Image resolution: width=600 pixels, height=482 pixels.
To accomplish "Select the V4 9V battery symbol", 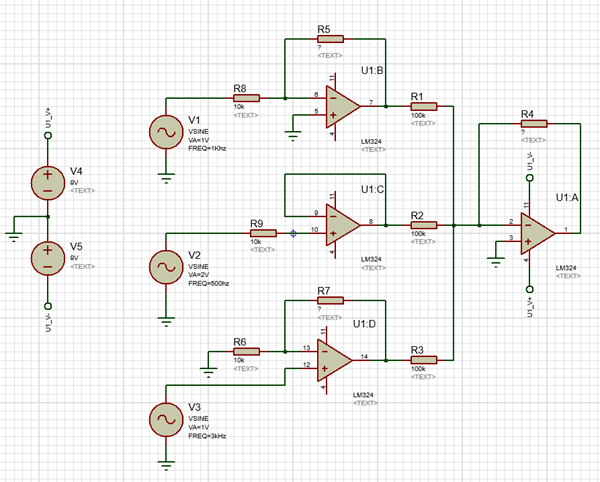I will [x=47, y=180].
